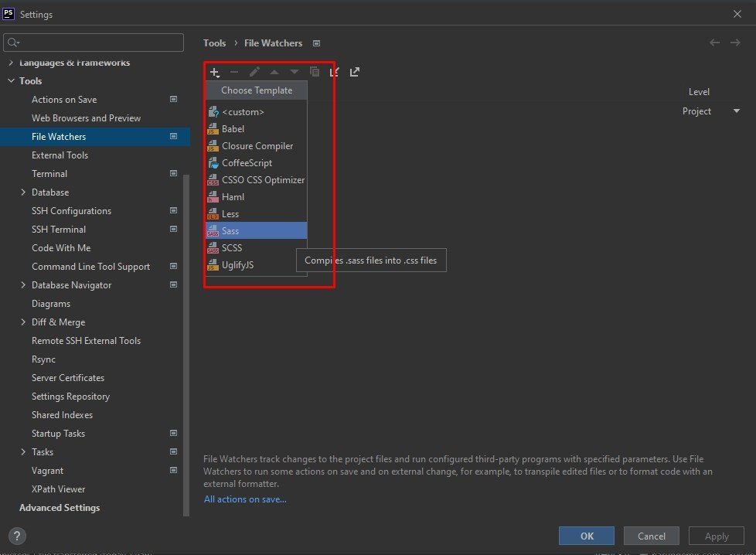This screenshot has width=756, height=555.
Task: Click the project-level icon beside File Watchers breadcrumb
Action: 316,43
